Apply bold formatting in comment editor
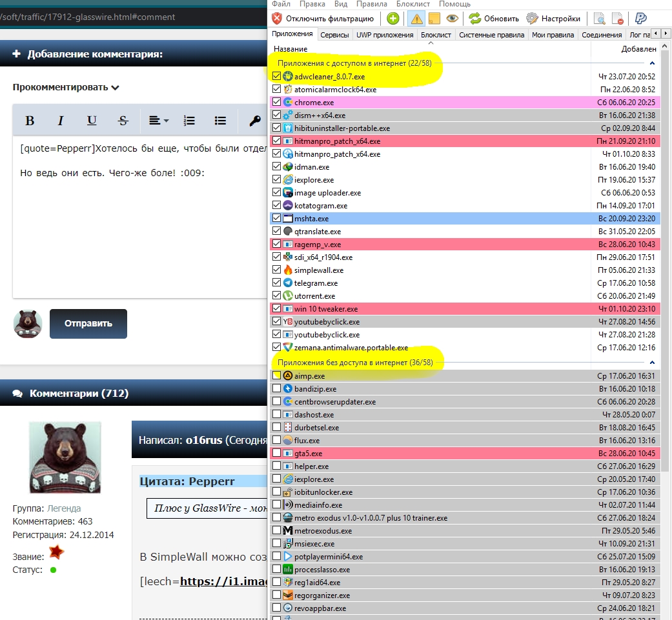 (x=30, y=121)
